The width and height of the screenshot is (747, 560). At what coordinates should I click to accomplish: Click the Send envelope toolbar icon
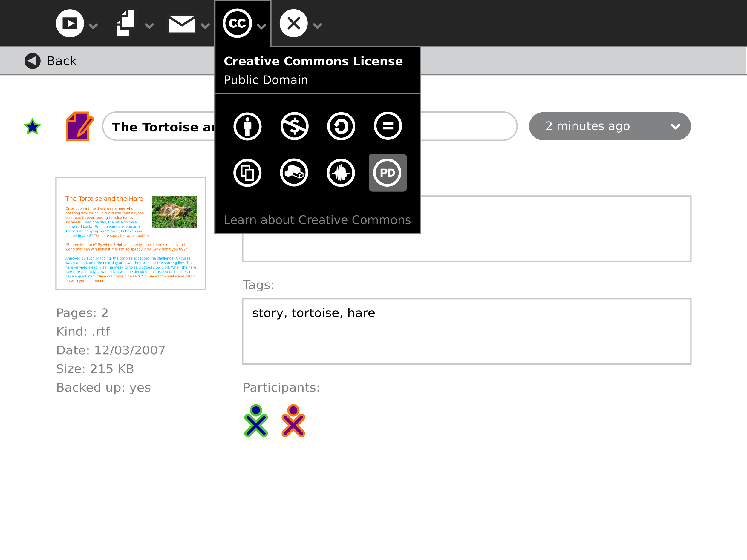click(x=182, y=24)
